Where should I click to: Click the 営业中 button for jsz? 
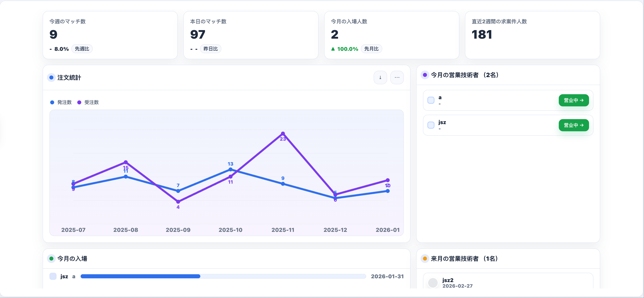coord(574,125)
